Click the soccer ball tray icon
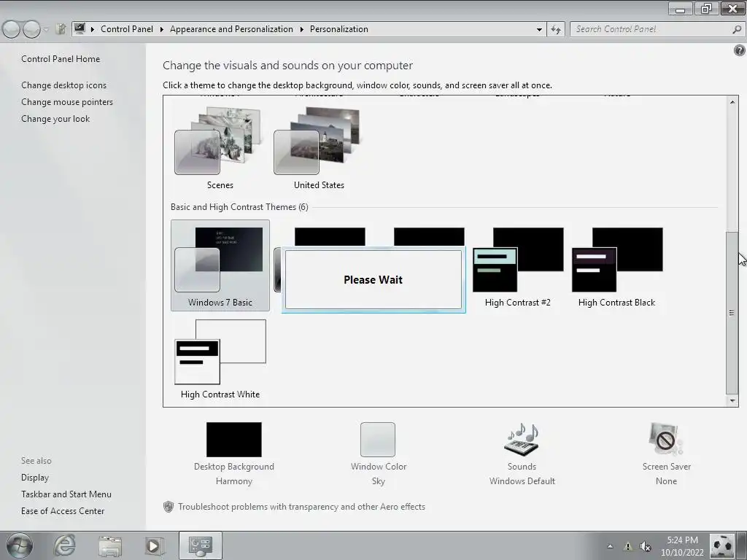This screenshot has width=747, height=560. (721, 546)
